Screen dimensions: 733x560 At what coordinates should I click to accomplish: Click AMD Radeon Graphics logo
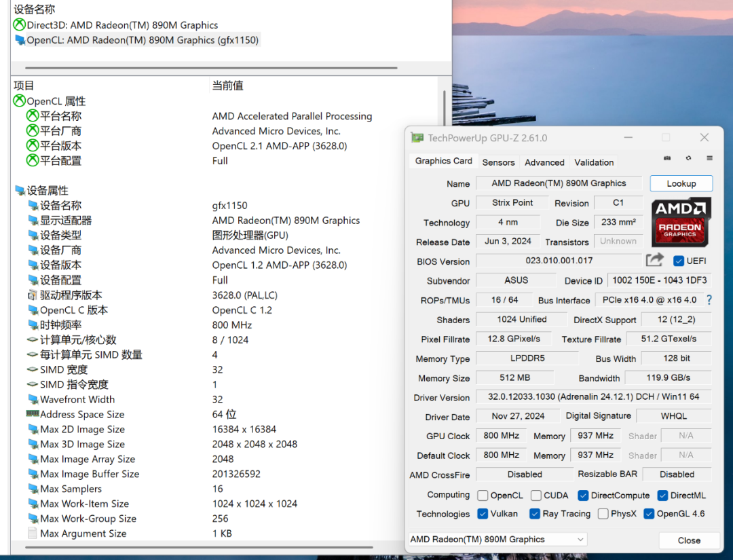point(681,221)
